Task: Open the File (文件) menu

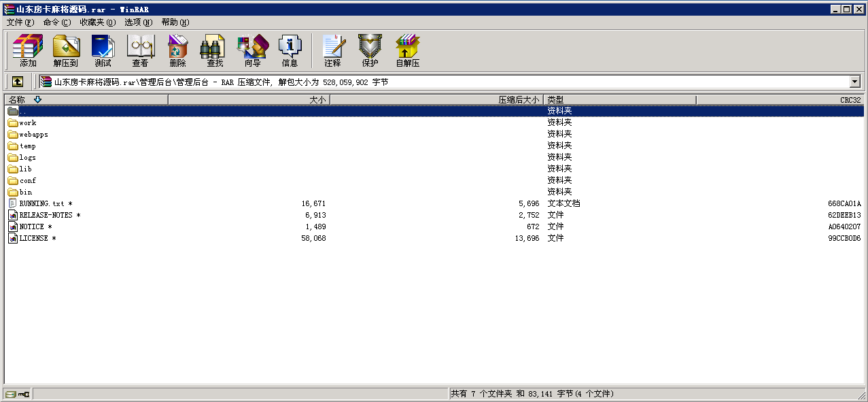Action: [20, 22]
